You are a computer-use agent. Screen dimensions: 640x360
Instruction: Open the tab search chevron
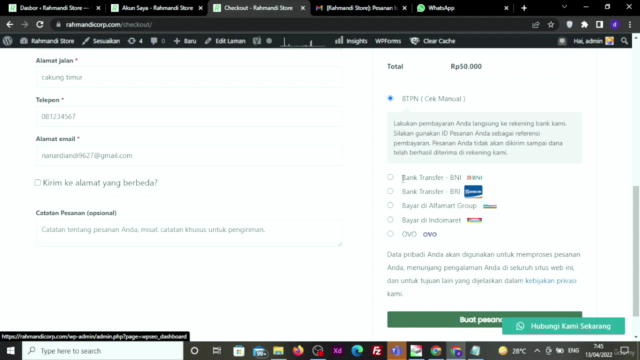tap(564, 7)
